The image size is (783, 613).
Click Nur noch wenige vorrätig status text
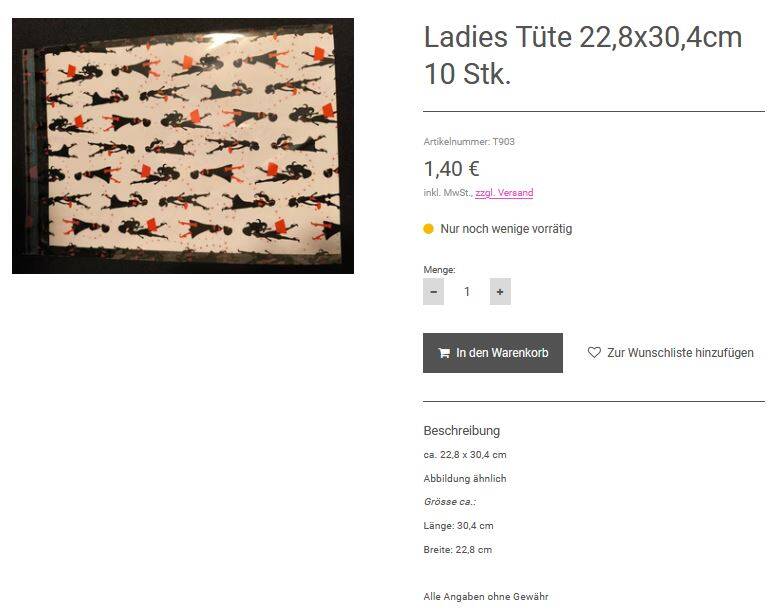[506, 229]
